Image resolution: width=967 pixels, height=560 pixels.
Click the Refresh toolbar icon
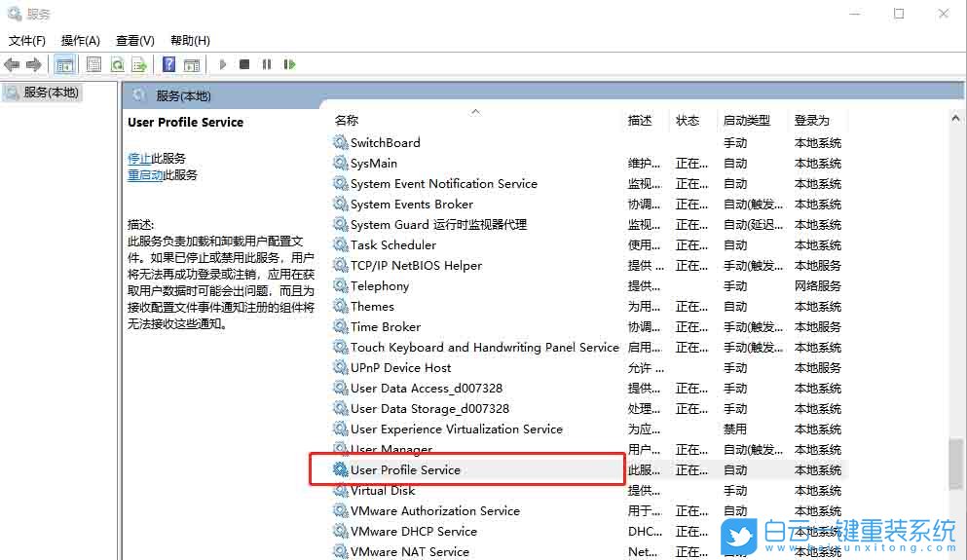(x=117, y=64)
